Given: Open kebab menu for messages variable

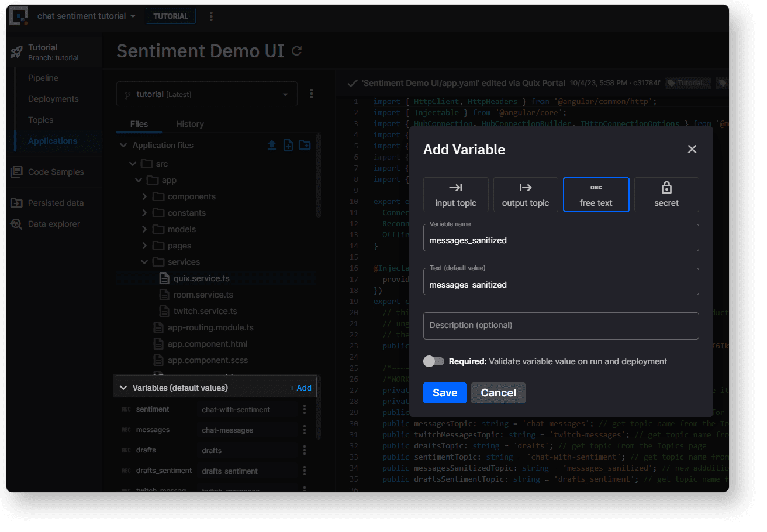Looking at the screenshot, I should [x=305, y=430].
